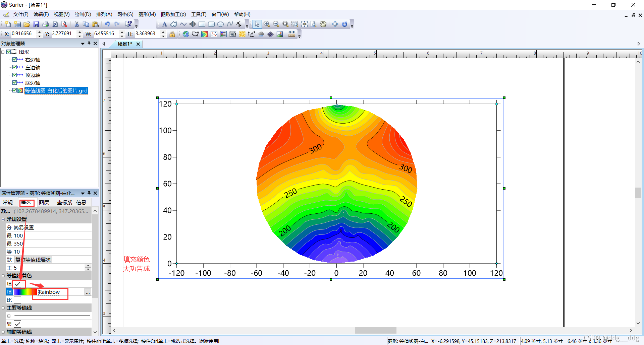Uncheck visibility of 顶边轴 axis

[x=15, y=75]
